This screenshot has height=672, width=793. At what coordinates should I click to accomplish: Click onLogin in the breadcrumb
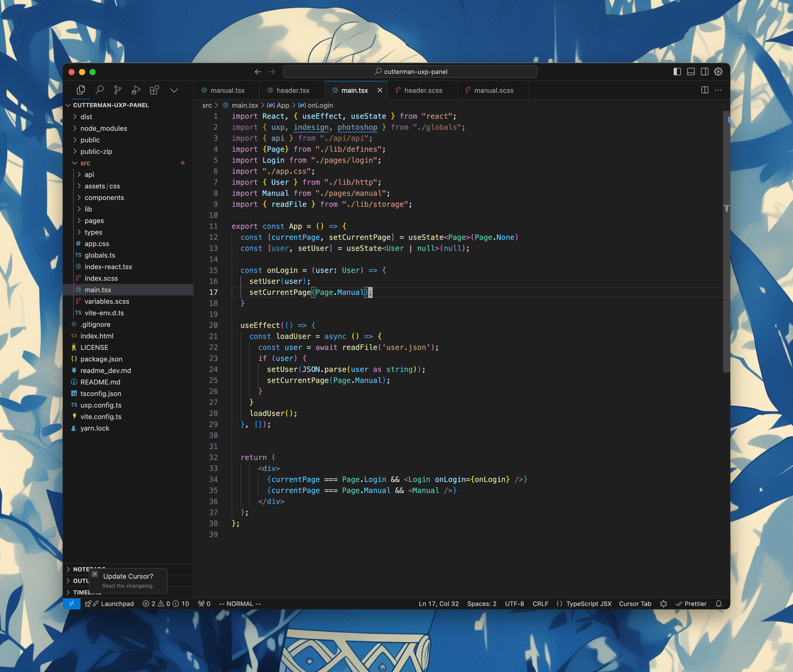(320, 106)
